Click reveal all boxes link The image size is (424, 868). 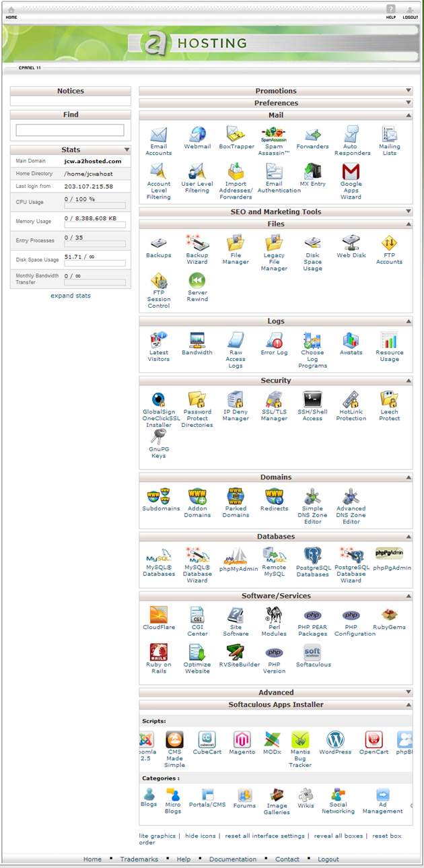point(339,836)
